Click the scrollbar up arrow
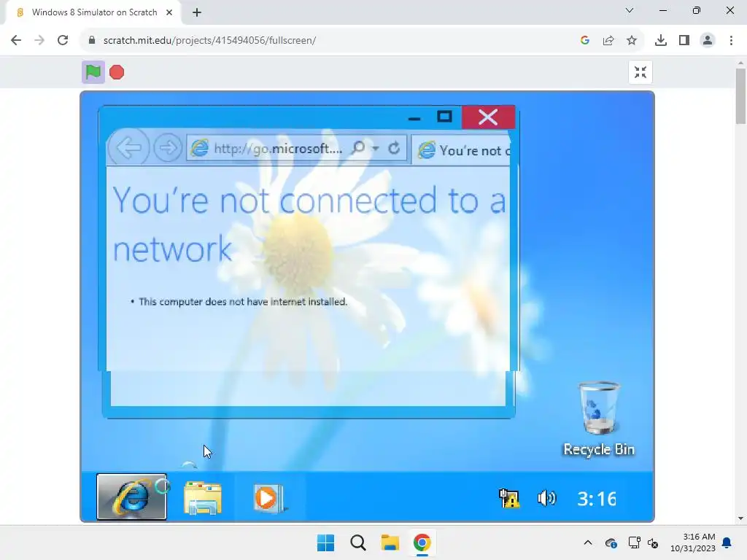 click(740, 63)
